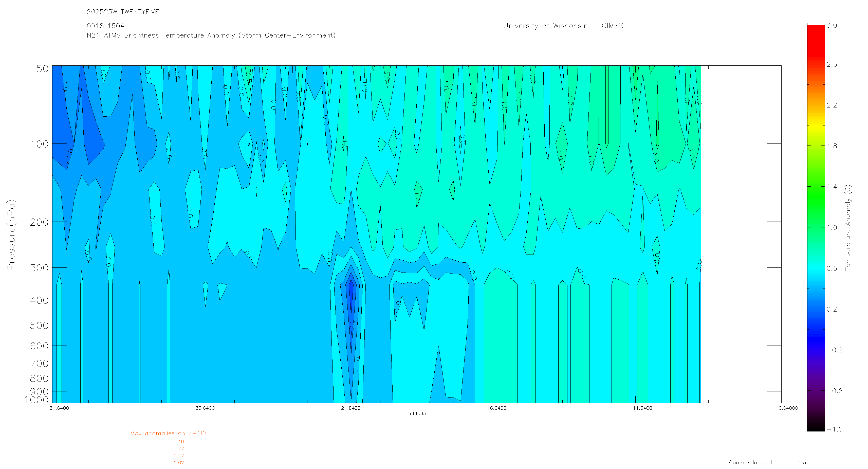Click the 21.6400 latitude tick label
The width and height of the screenshot is (868, 469).
coord(351,408)
